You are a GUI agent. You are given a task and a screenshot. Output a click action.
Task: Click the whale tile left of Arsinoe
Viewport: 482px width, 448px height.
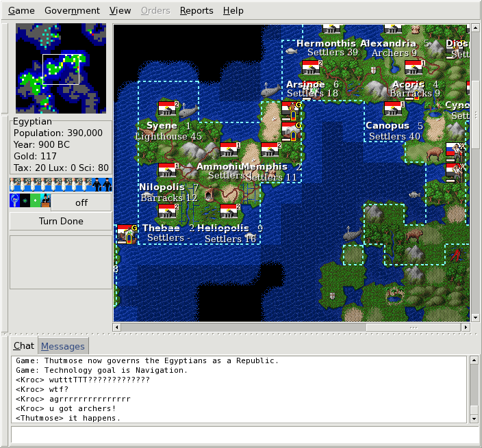click(271, 90)
